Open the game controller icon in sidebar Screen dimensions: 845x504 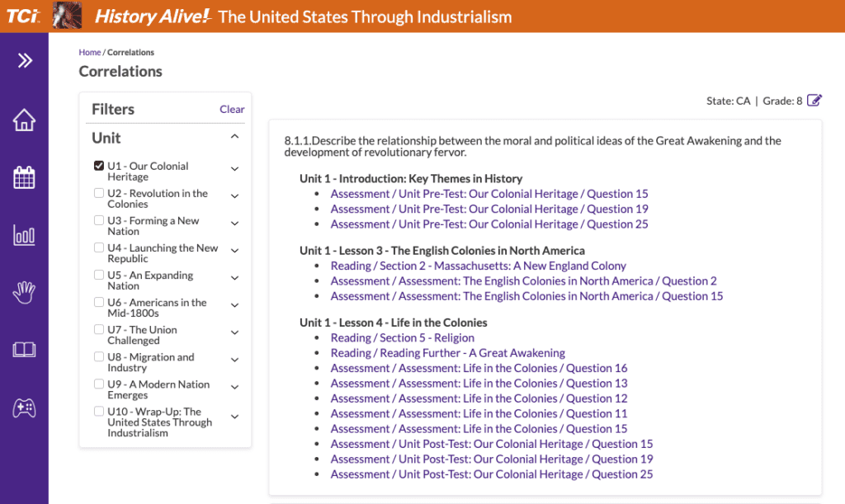24,408
